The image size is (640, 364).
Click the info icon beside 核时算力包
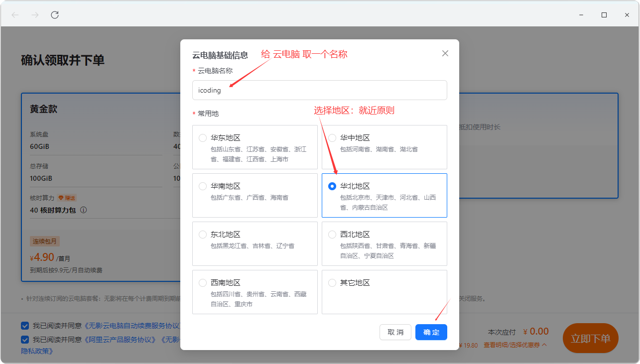84,210
